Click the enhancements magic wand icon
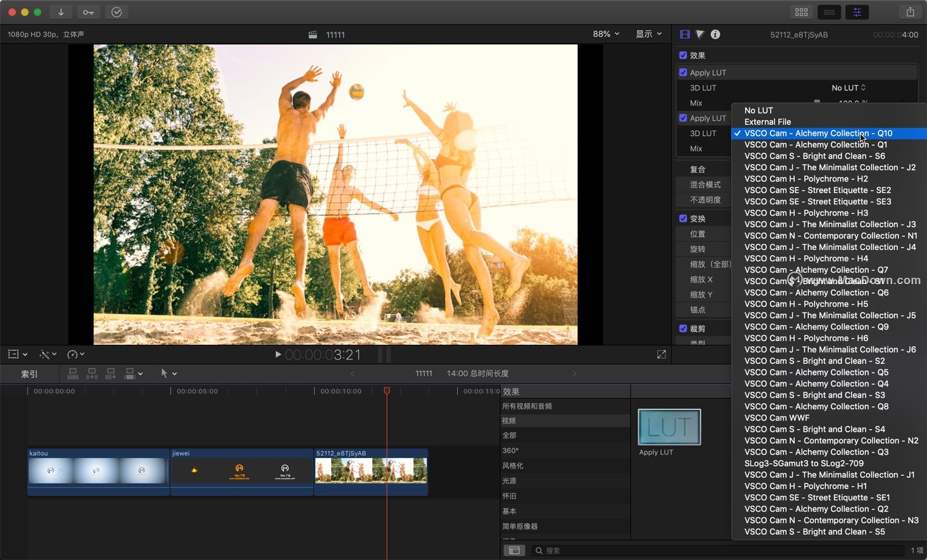 pos(44,354)
